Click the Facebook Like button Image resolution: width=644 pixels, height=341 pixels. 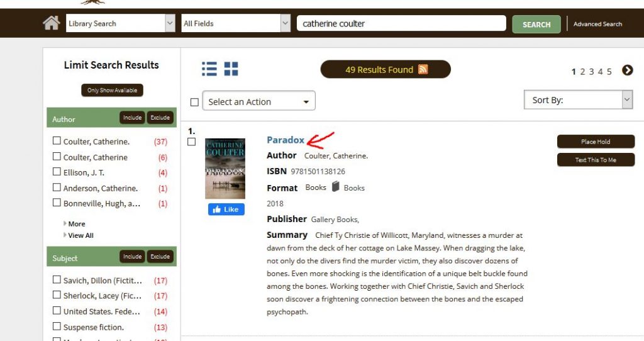pos(226,209)
